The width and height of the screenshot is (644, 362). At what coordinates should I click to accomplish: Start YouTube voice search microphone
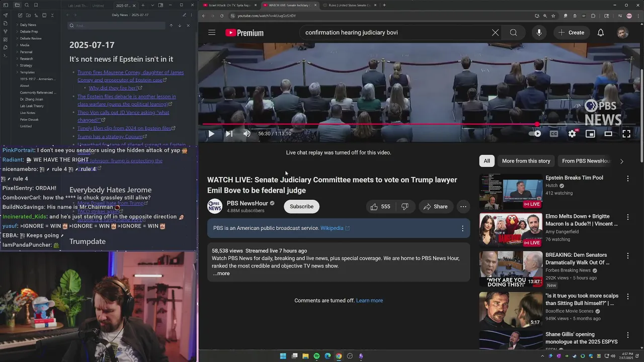[x=539, y=33]
